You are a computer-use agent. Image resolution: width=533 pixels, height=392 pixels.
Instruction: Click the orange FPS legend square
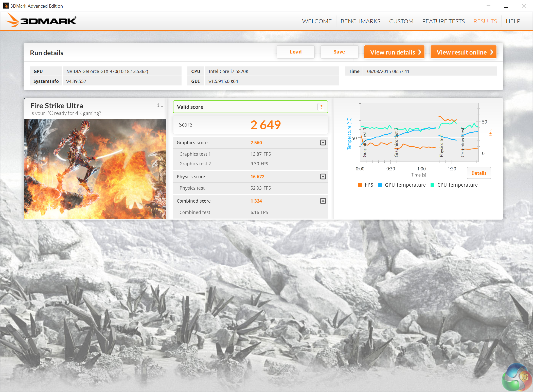click(x=360, y=185)
